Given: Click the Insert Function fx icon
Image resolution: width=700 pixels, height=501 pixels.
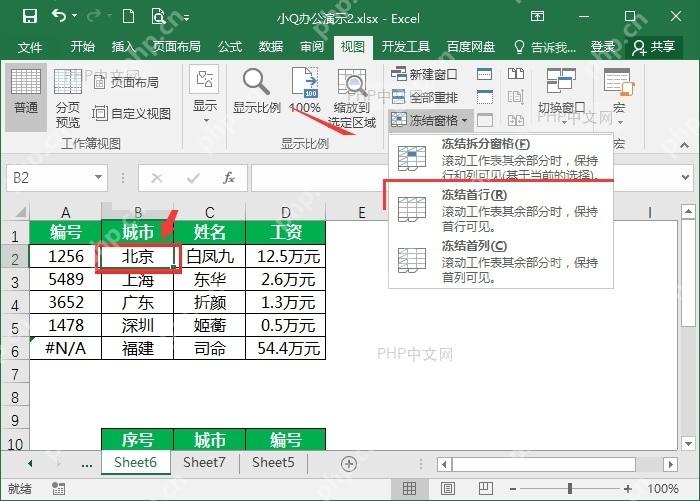Looking at the screenshot, I should tap(229, 178).
